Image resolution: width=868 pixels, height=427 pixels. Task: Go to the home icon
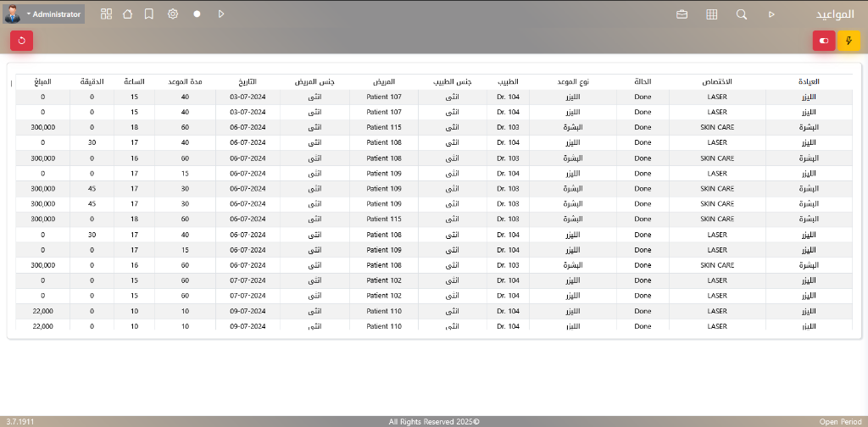(x=127, y=14)
